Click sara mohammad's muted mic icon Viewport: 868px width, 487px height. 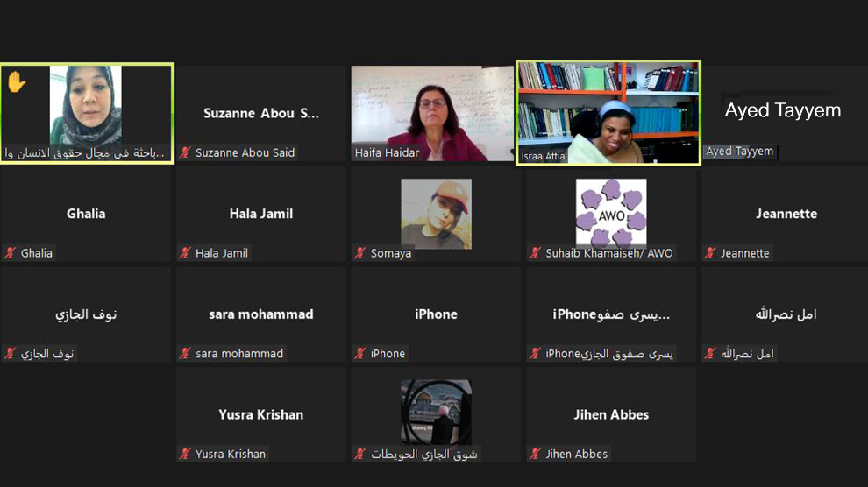186,353
